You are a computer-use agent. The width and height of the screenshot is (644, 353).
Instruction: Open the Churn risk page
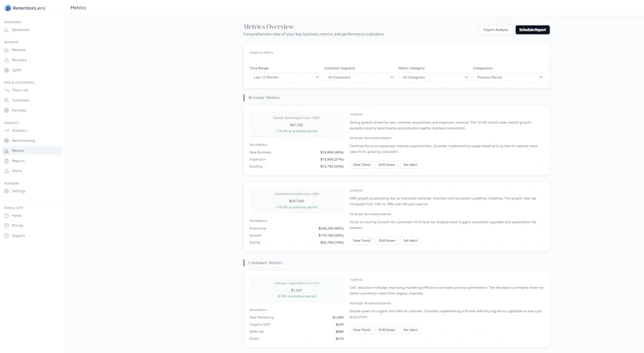[x=32, y=90]
